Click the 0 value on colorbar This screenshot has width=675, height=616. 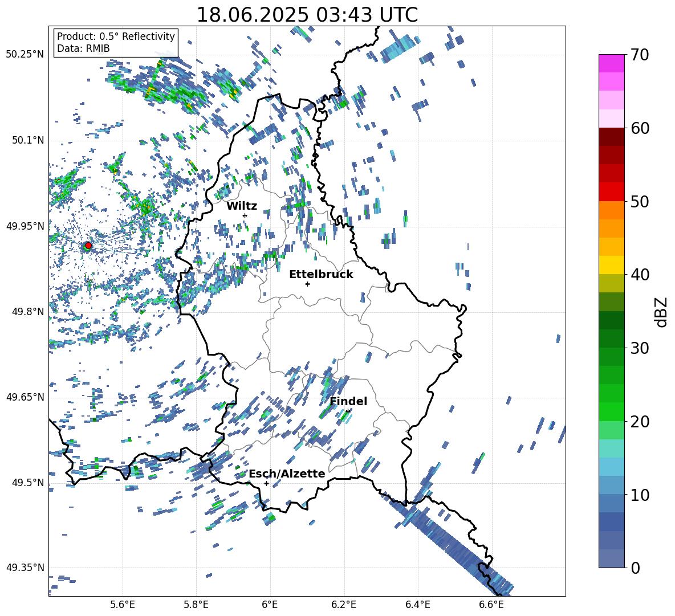point(635,568)
